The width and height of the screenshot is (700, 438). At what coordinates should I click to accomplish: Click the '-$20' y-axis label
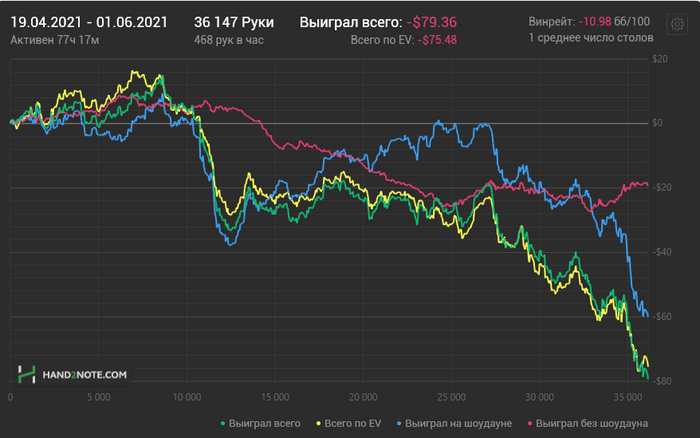pyautogui.click(x=661, y=187)
